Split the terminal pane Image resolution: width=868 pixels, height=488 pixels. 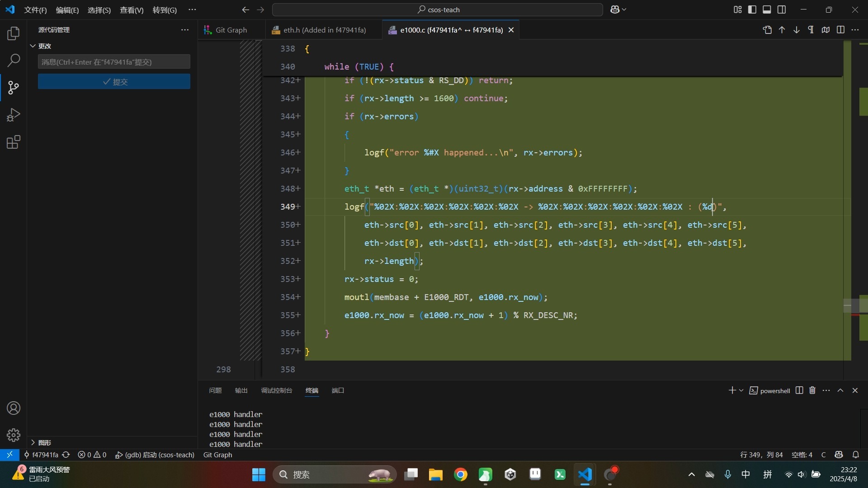799,390
